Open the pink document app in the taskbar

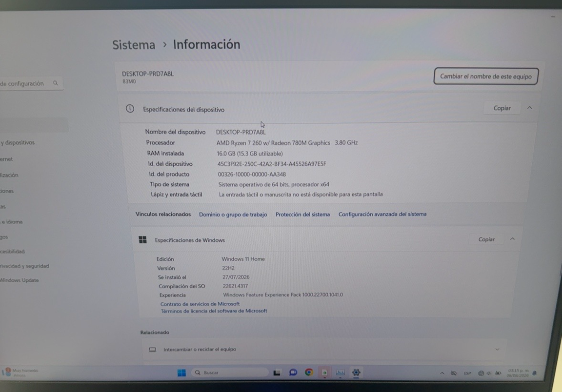pos(324,372)
